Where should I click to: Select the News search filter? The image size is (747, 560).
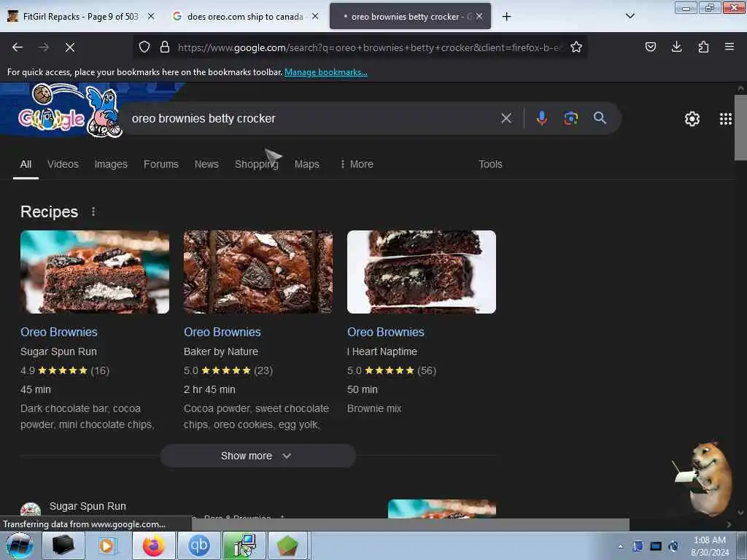(x=206, y=164)
